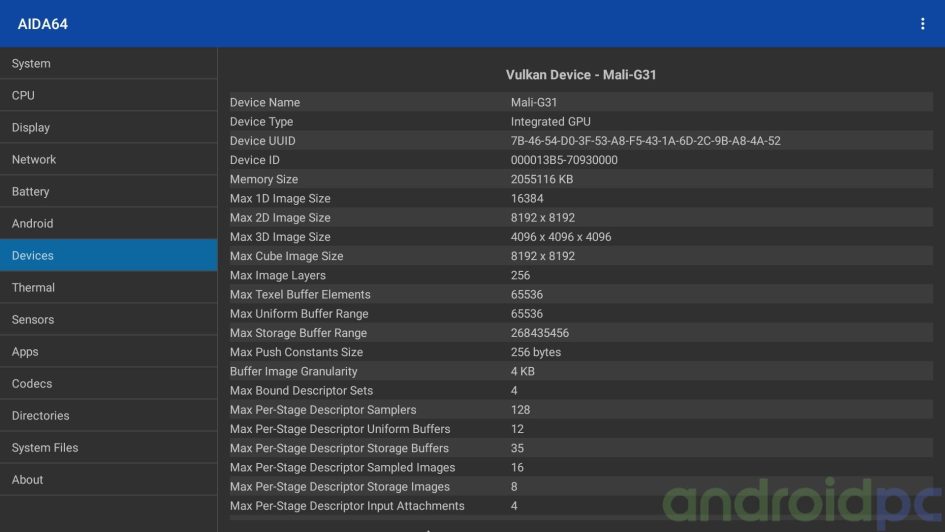The width and height of the screenshot is (945, 532).
Task: Click Max Per-Stage Descriptor Samplers label
Action: click(x=323, y=410)
